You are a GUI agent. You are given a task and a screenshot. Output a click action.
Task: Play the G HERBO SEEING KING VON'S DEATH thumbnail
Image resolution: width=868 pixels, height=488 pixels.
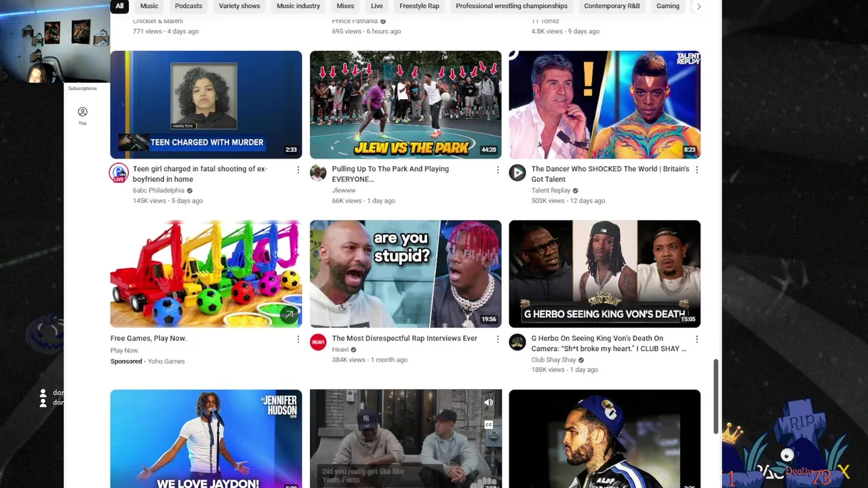605,274
